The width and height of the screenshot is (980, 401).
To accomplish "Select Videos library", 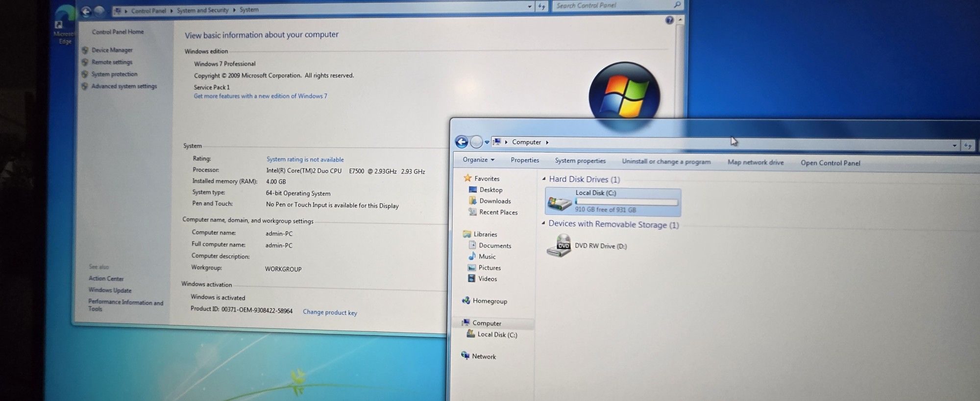I will click(488, 279).
